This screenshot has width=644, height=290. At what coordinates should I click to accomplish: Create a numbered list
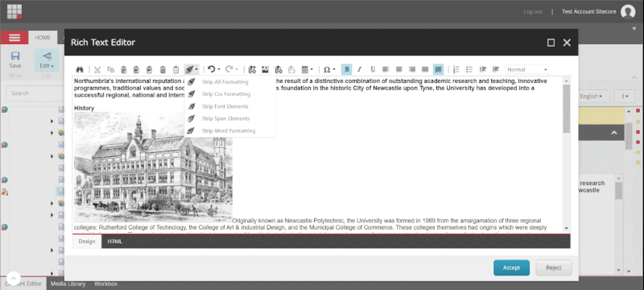click(456, 69)
